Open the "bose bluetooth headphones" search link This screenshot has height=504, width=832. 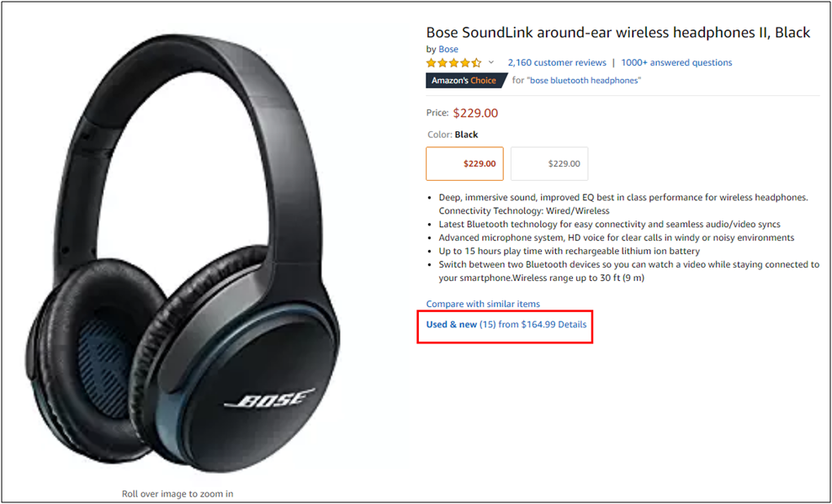584,81
